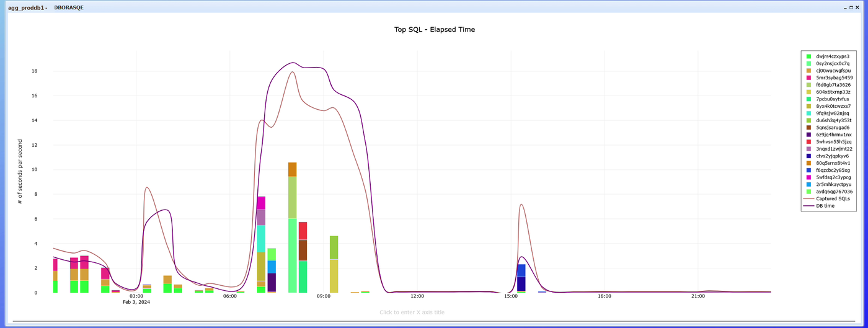Click the red top segment of the bar near 08:20

[303, 231]
